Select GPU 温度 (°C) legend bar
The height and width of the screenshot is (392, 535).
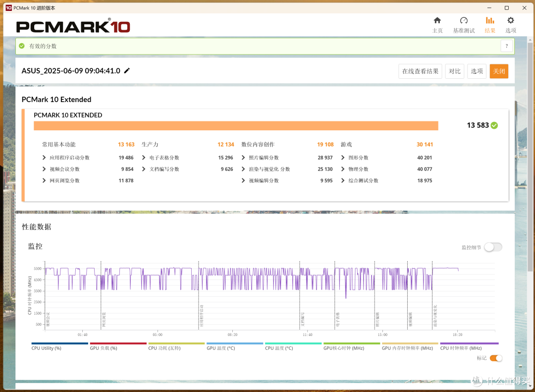click(x=235, y=343)
